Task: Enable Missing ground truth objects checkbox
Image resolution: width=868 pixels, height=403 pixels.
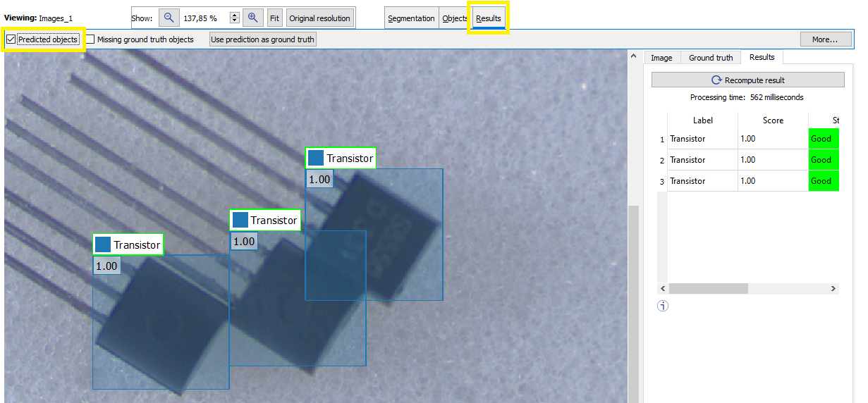Action: click(90, 39)
